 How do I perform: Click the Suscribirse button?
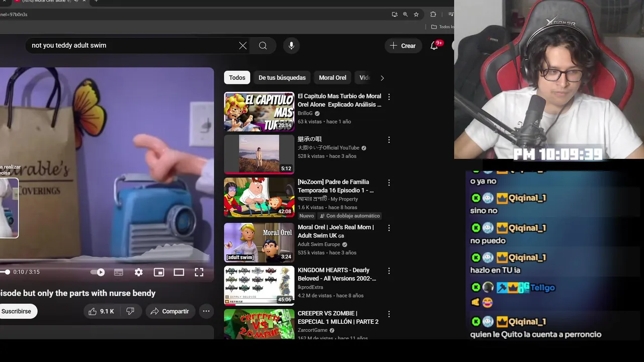(x=16, y=312)
